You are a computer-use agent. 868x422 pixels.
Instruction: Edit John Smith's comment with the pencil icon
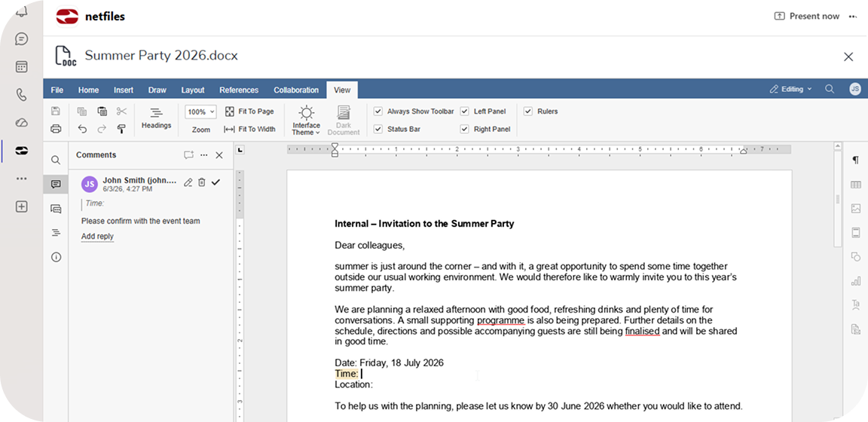point(188,182)
